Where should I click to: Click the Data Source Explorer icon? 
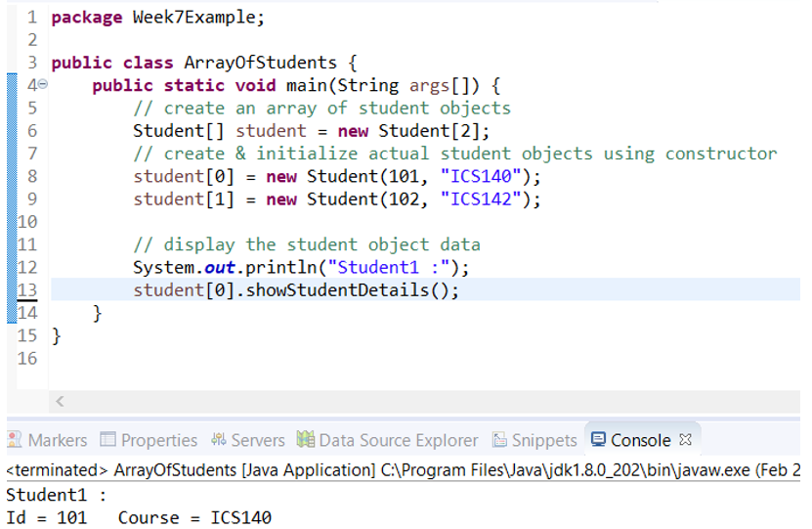coord(306,439)
